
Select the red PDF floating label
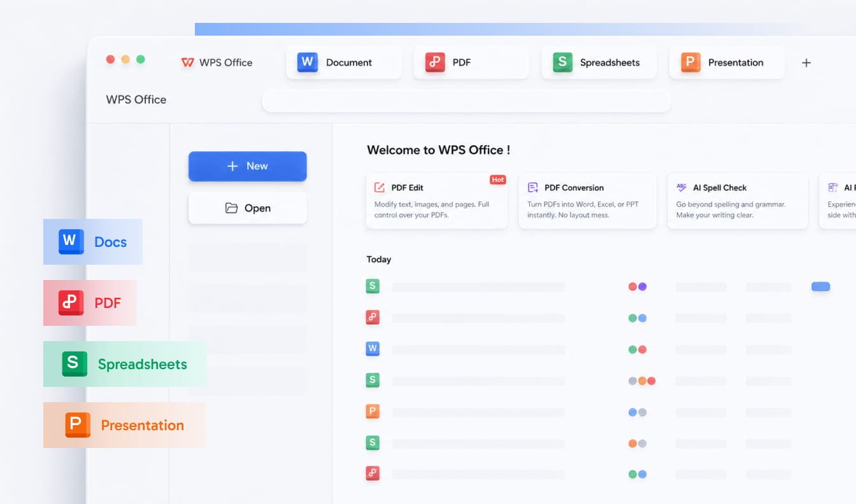90,303
